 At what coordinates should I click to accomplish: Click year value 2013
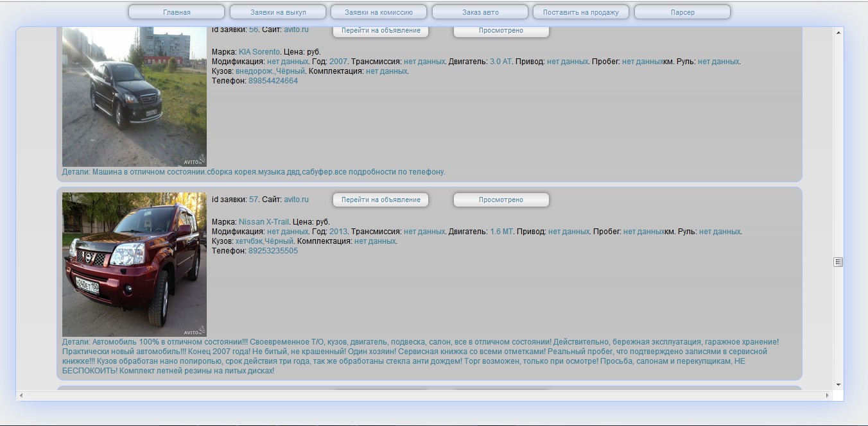coord(338,232)
